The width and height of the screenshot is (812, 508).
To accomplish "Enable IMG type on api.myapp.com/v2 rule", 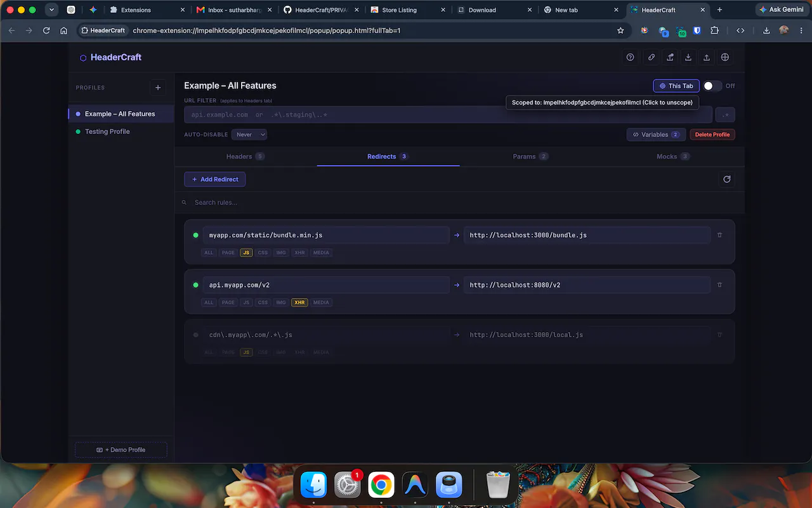I will 281,302.
